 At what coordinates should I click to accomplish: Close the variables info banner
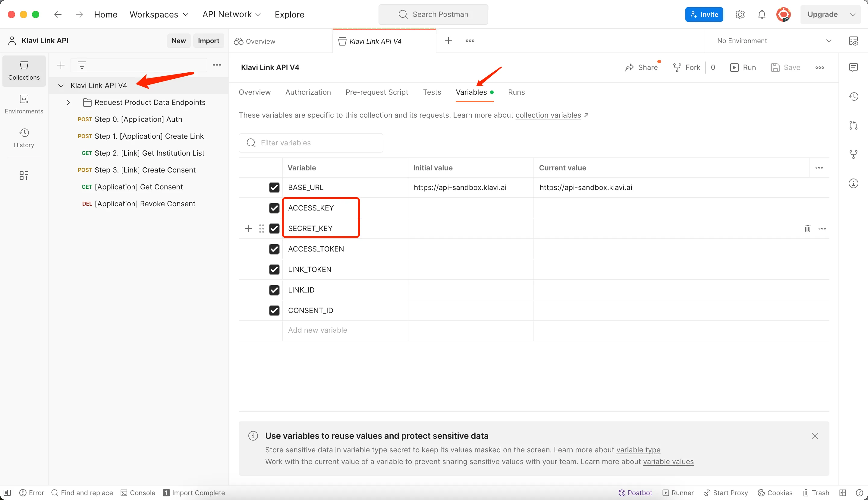click(x=815, y=436)
